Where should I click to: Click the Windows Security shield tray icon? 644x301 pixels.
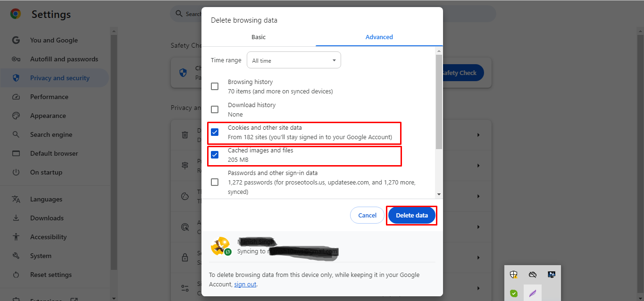[x=514, y=275]
